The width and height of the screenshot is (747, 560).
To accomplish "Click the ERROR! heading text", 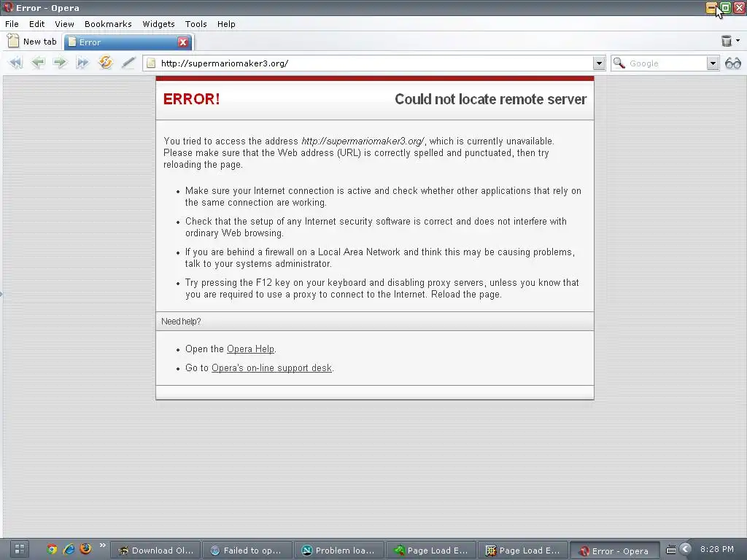I will (192, 99).
